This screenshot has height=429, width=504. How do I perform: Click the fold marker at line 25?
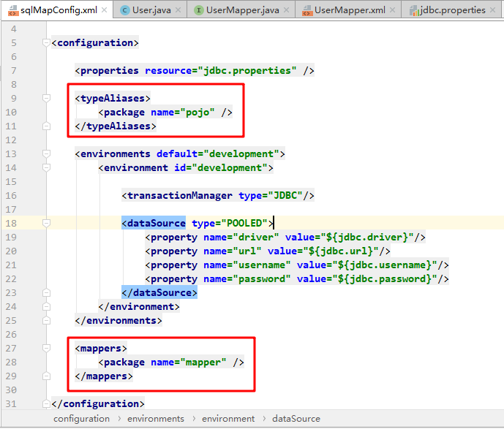(x=46, y=320)
